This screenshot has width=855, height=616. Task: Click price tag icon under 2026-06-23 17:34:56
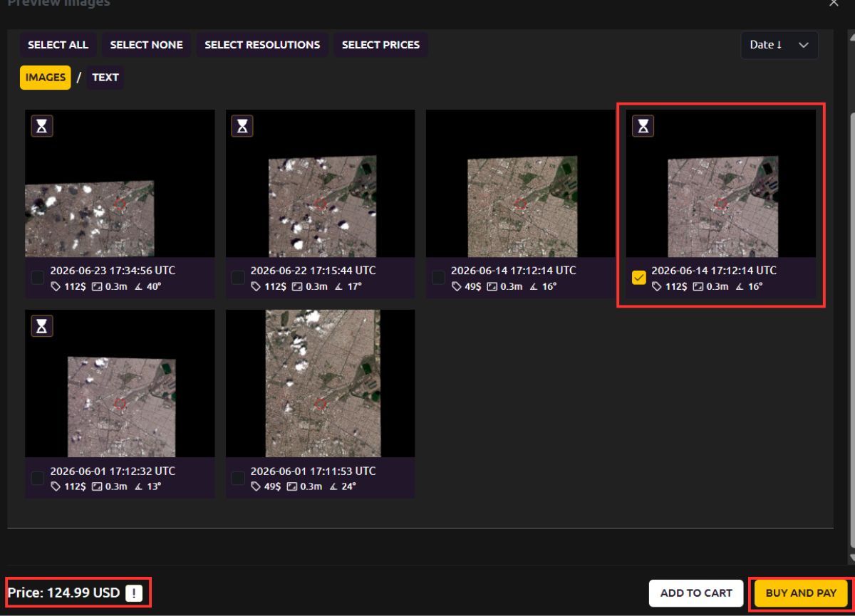click(55, 287)
